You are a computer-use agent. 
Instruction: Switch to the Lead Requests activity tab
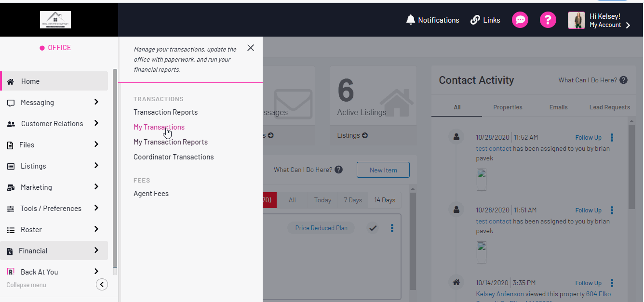pyautogui.click(x=609, y=107)
